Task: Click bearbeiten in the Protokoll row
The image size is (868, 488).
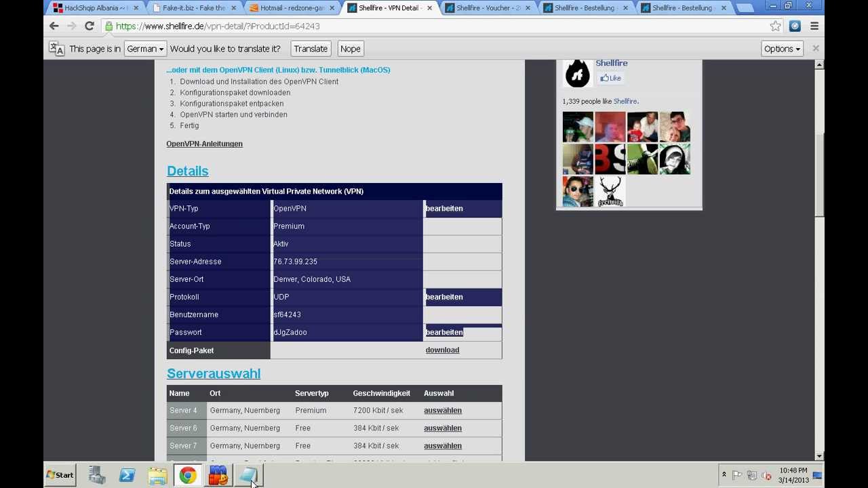Action: coord(444,297)
